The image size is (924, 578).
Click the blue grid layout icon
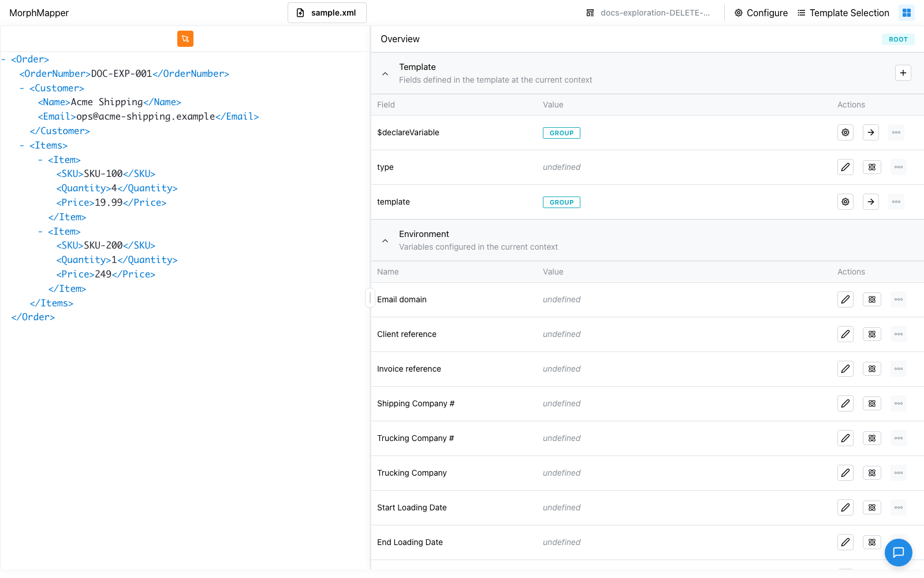pyautogui.click(x=907, y=13)
